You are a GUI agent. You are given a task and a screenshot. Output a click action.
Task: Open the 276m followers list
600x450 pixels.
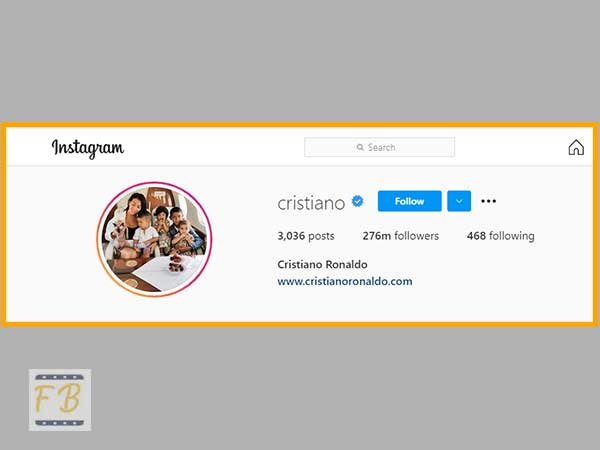point(401,236)
